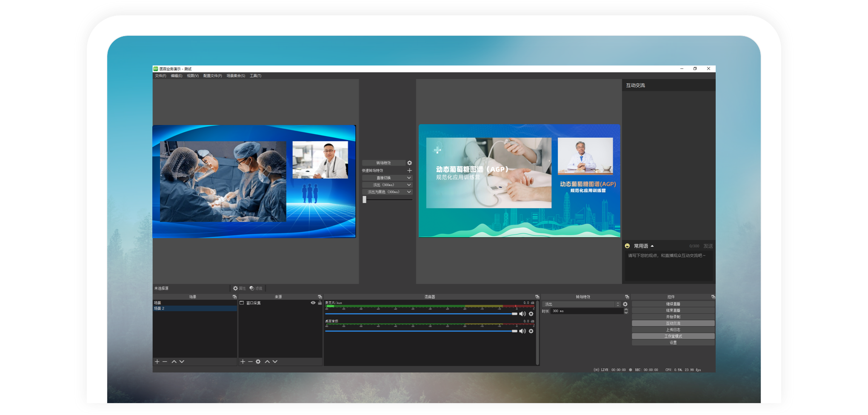
Task: Expand the 常用语 phrases dropdown
Action: tap(643, 246)
